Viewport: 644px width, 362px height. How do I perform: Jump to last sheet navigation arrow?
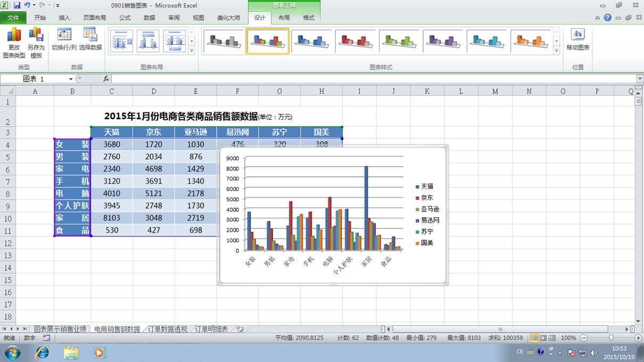(x=25, y=329)
